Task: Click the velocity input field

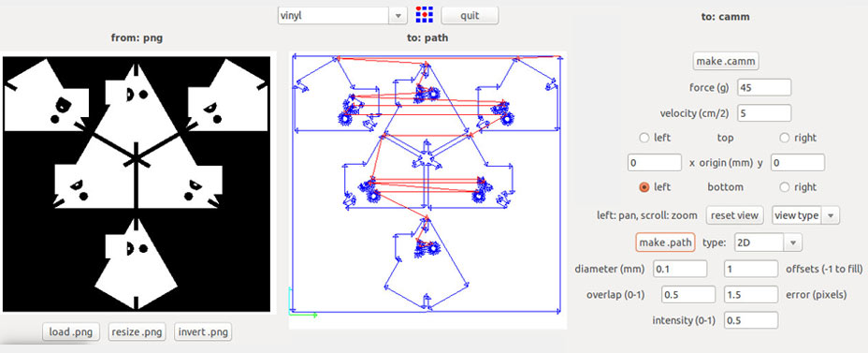Action: 764,113
